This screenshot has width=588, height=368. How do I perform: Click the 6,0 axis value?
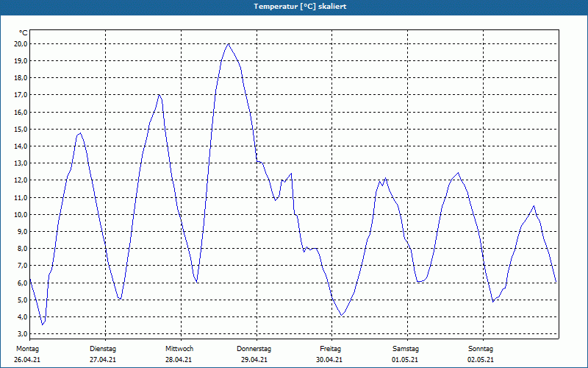point(23,283)
